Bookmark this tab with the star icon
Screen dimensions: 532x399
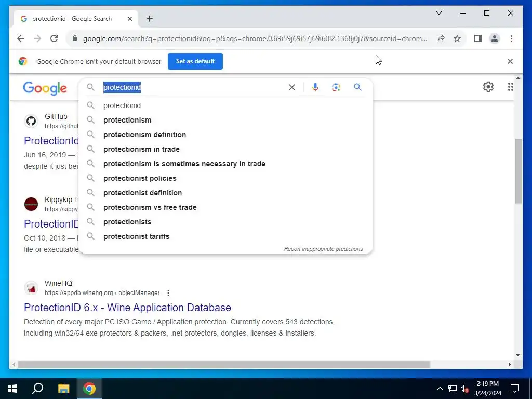[x=457, y=38]
